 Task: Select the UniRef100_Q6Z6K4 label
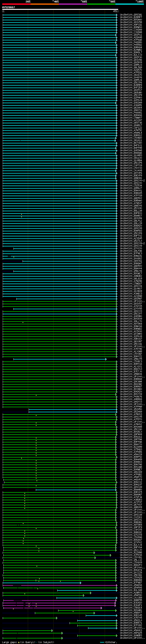[x=131, y=108]
